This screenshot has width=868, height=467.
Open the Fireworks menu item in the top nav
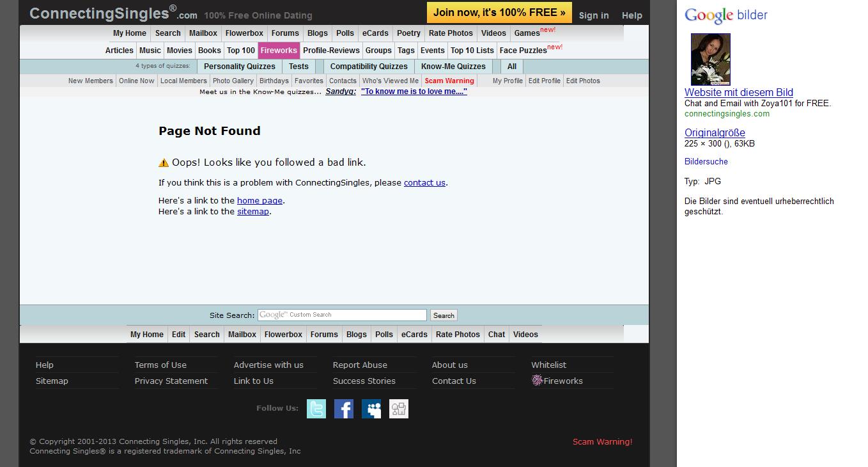[279, 51]
